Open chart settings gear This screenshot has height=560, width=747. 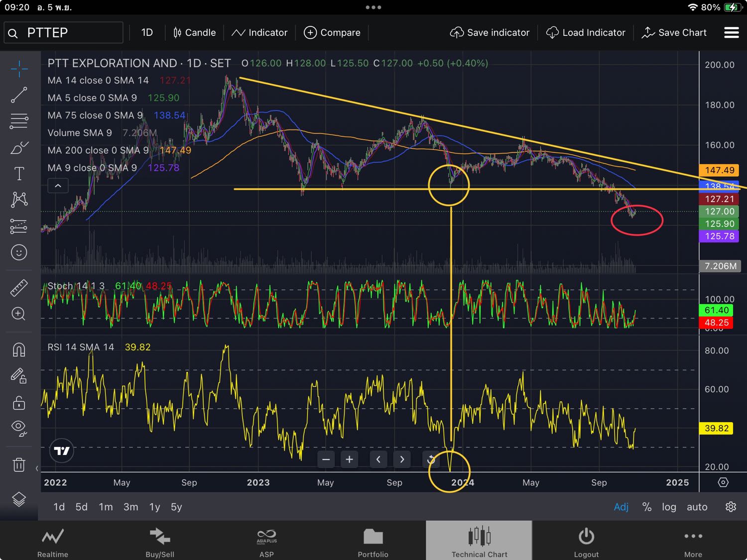pos(731,507)
